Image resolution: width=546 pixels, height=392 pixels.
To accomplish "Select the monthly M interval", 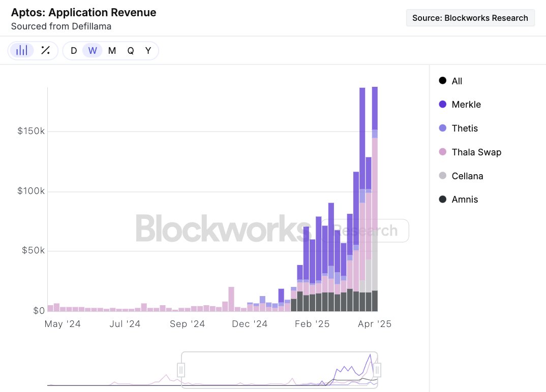I will point(112,51).
